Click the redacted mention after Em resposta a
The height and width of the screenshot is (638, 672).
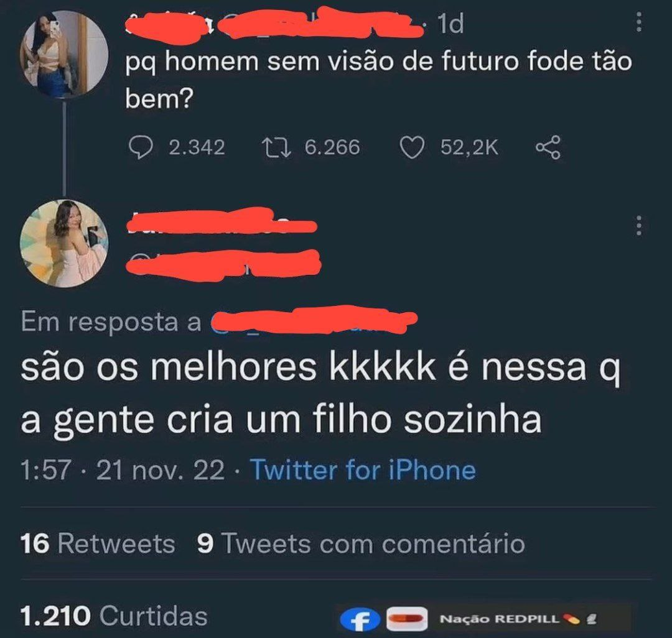pos(314,320)
